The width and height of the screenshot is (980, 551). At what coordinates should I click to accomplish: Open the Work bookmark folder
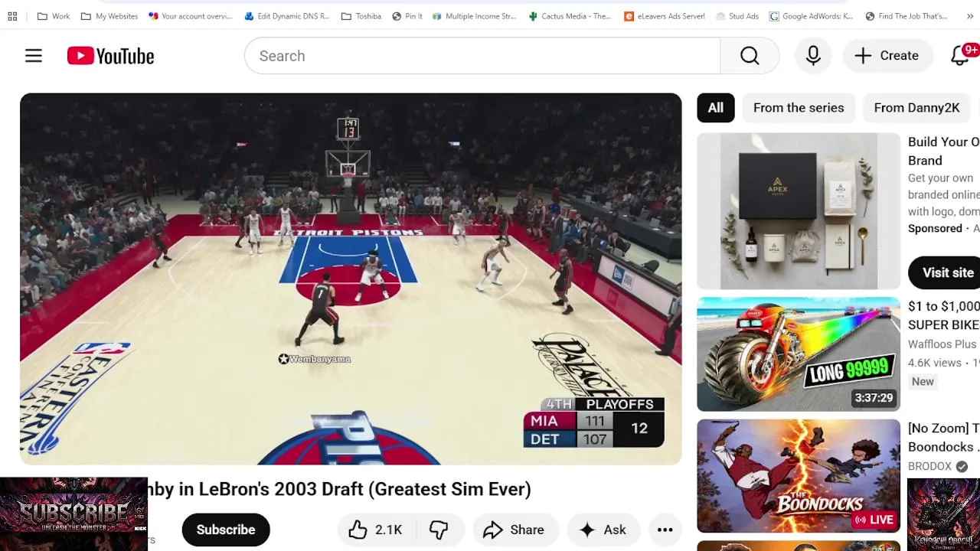[x=54, y=16]
